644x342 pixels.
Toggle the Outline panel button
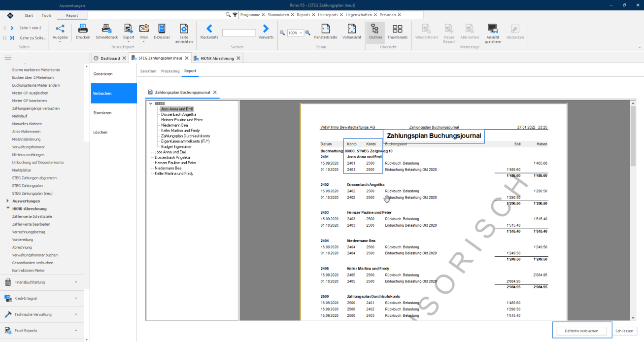[x=375, y=32]
